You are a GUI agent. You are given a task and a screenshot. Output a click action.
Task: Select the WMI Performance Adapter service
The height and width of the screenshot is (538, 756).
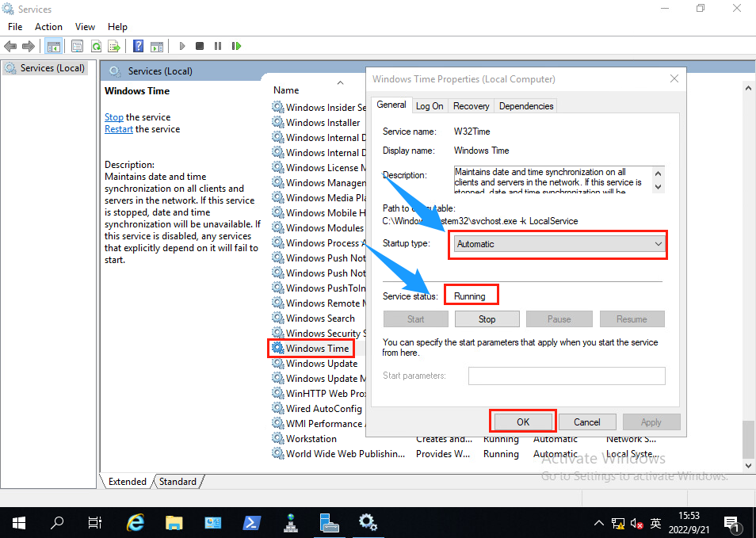319,424
